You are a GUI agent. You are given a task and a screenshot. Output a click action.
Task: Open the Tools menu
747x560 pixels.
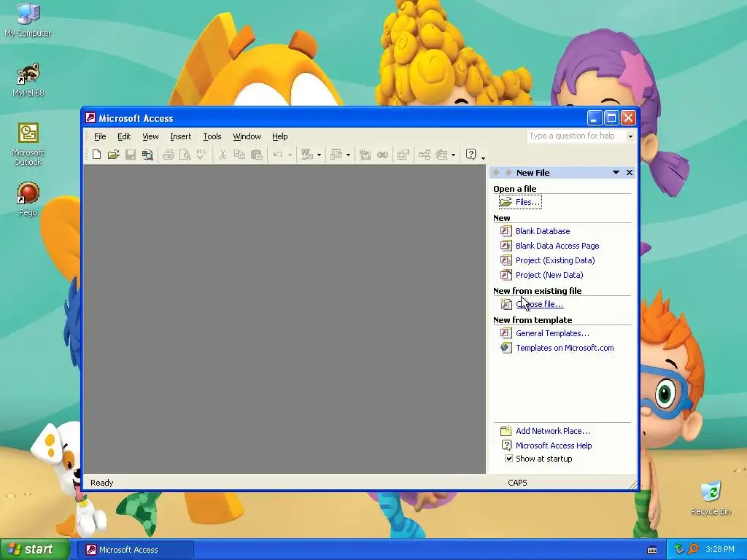tap(212, 136)
